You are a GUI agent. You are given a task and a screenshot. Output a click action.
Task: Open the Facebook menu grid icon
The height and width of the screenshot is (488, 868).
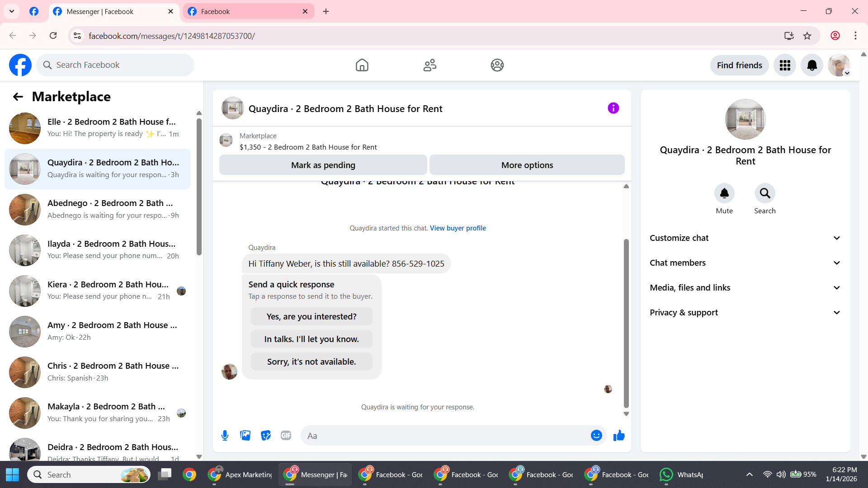[785, 66]
